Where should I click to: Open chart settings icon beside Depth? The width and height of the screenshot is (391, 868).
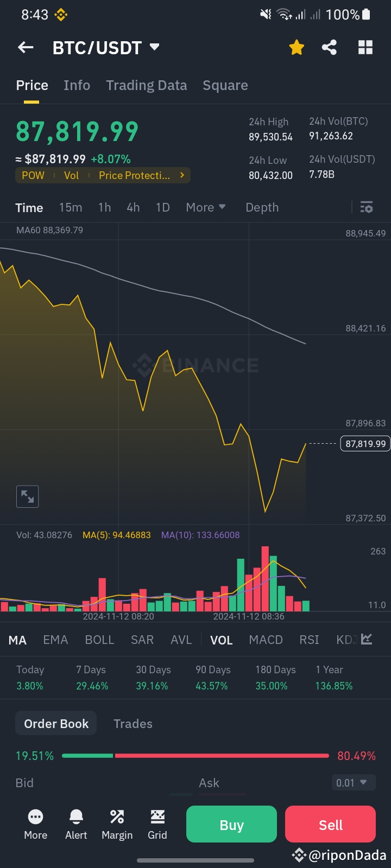pos(367,207)
